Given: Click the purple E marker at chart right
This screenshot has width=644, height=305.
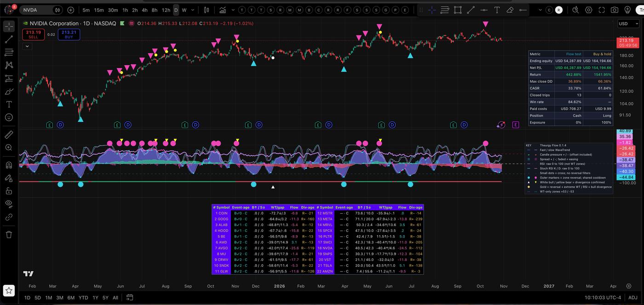Looking at the screenshot, I should 516,124.
